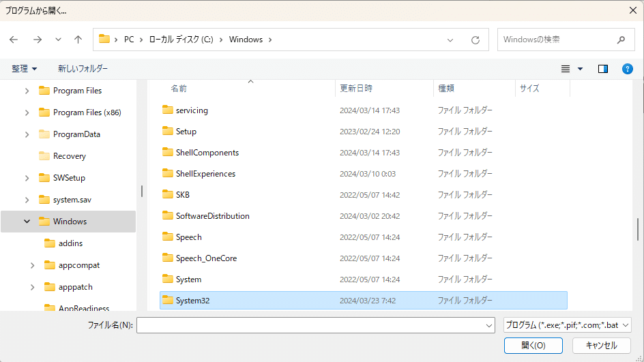This screenshot has height=362, width=644.
Task: Open help with question mark icon
Action: pyautogui.click(x=627, y=69)
